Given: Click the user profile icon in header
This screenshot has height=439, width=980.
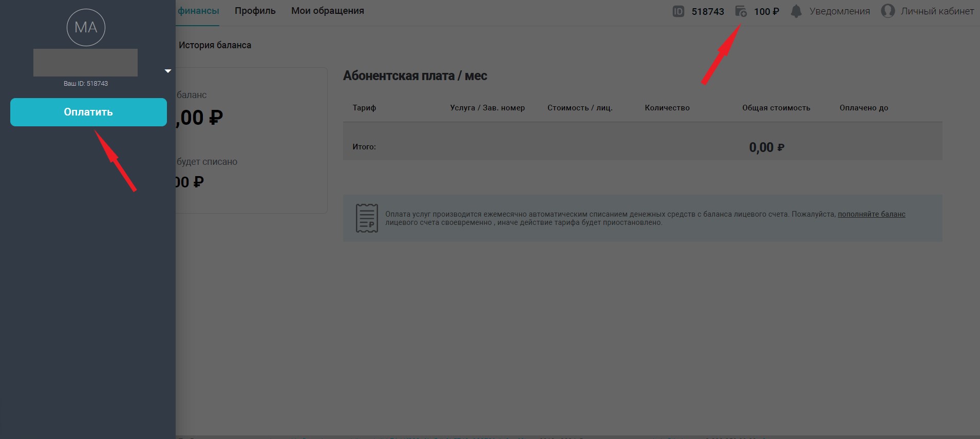Looking at the screenshot, I should point(888,11).
